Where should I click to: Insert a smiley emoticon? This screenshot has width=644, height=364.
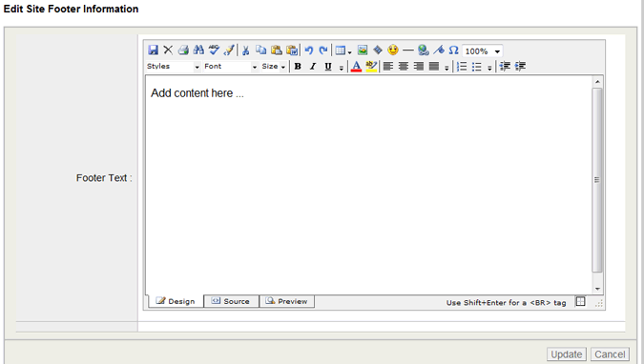point(393,51)
